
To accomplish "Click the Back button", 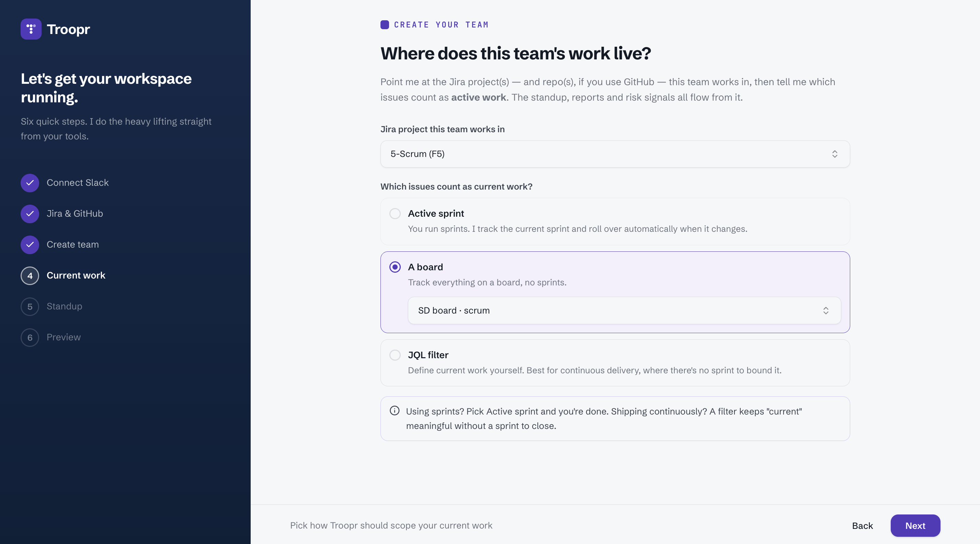I will [x=862, y=526].
